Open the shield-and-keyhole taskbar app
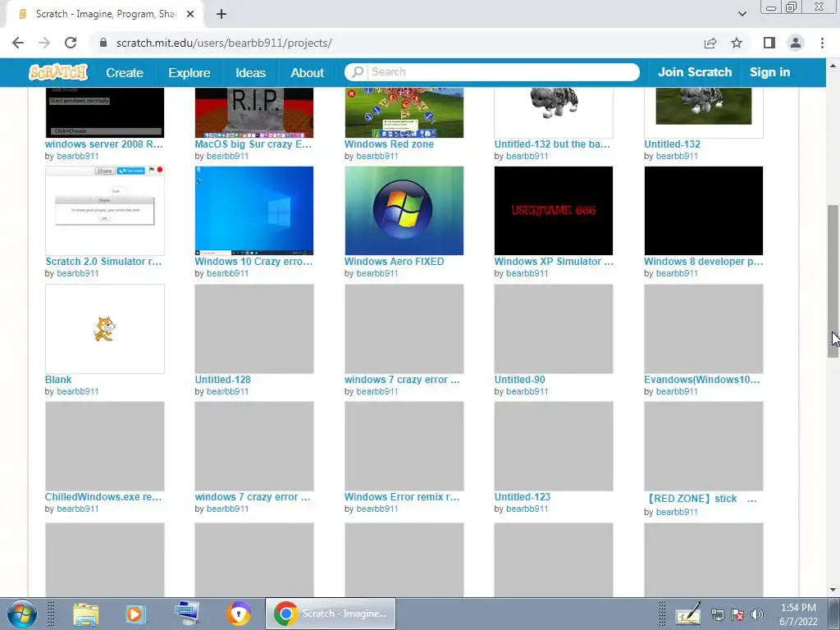This screenshot has width=840, height=630. click(x=239, y=614)
